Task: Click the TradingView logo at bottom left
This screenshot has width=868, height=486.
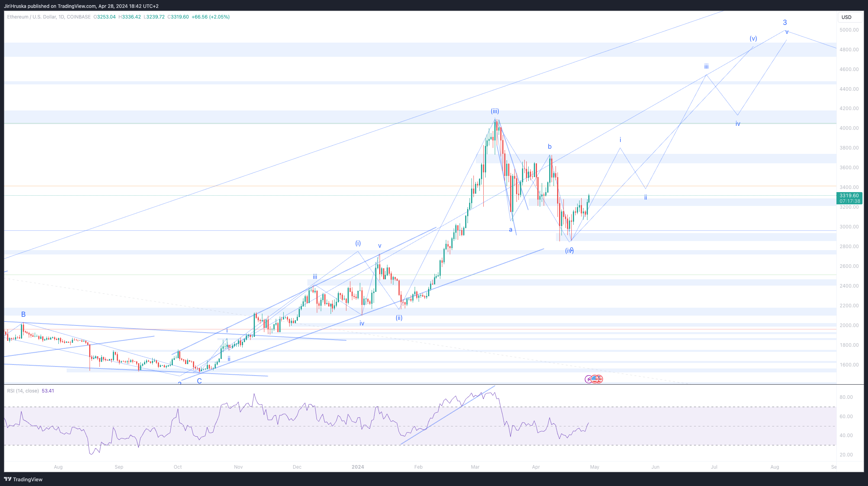Action: click(x=23, y=479)
